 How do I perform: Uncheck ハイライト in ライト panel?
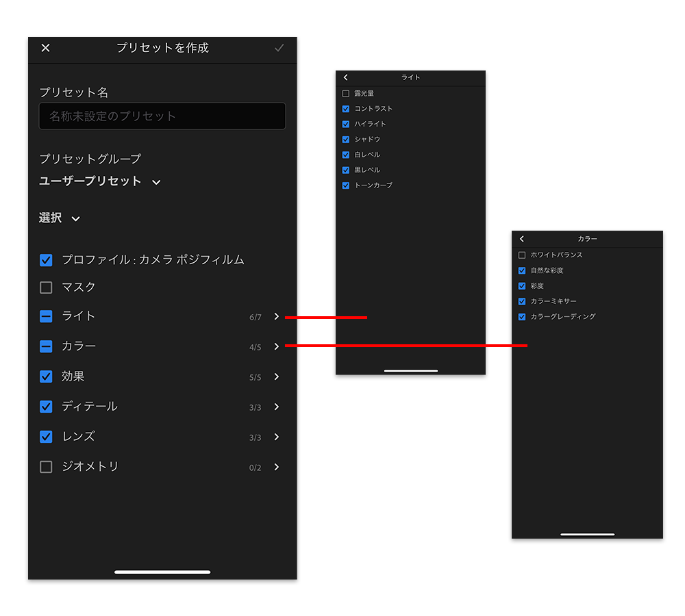point(345,124)
